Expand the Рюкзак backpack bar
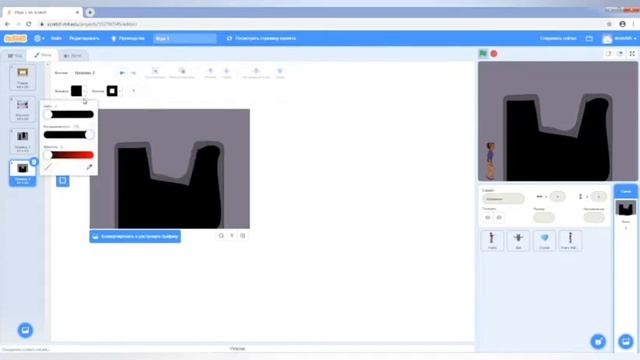Viewport: 640px width, 360px height. [x=238, y=349]
